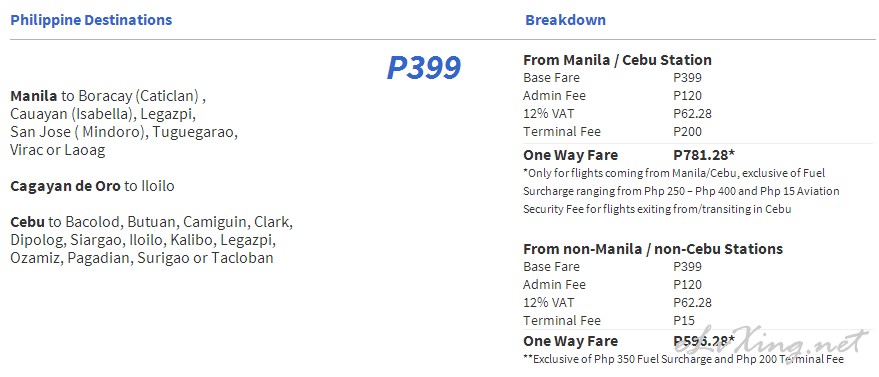Click the From Manila / Cebu Station title
879x377 pixels.
coord(617,60)
